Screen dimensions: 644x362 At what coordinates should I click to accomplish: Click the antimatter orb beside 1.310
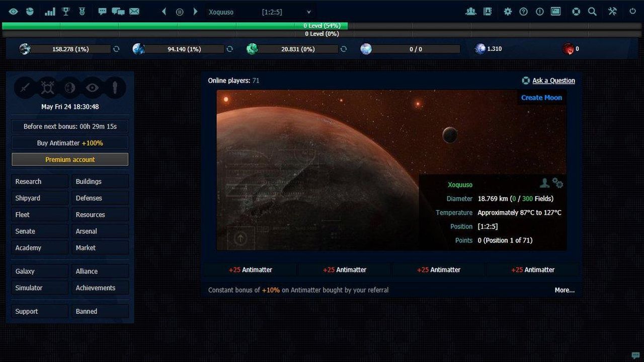point(480,49)
